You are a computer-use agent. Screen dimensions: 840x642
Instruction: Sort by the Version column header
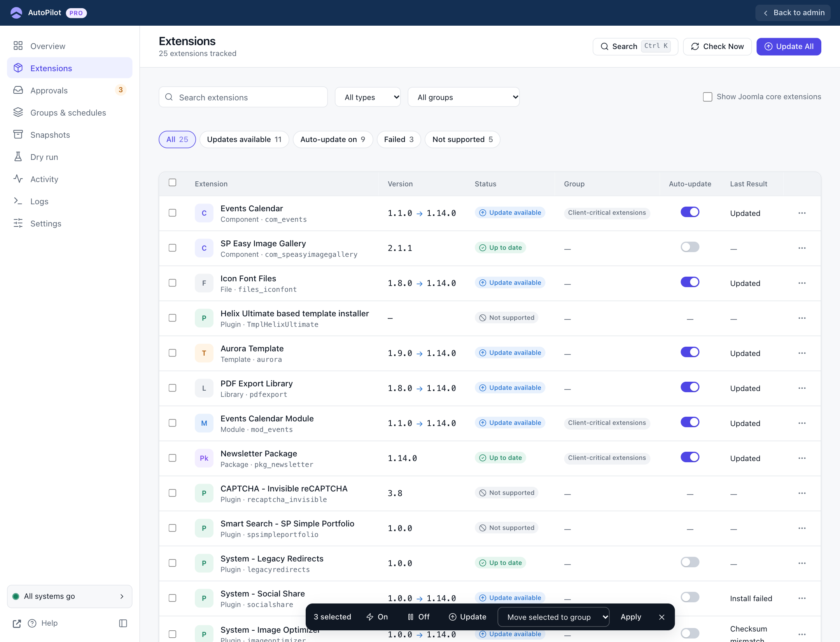click(x=400, y=184)
